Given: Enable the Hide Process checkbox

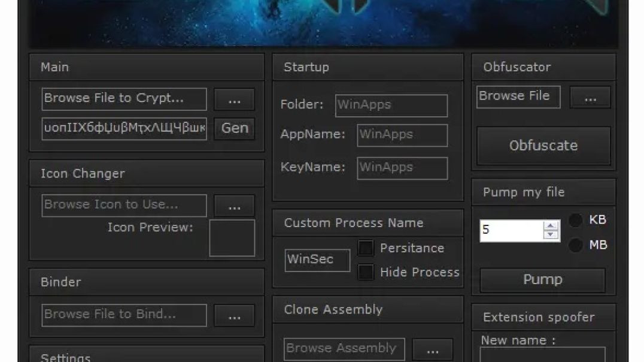Looking at the screenshot, I should pos(367,271).
